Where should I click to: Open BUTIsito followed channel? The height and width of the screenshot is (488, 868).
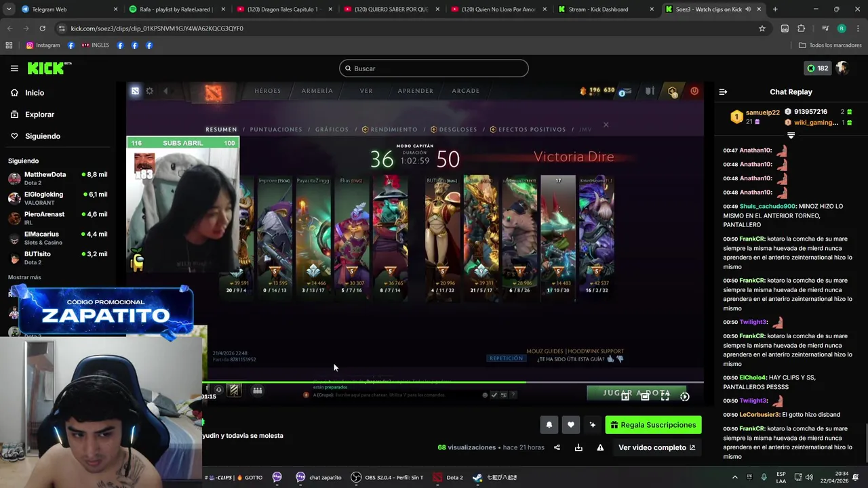click(x=58, y=258)
